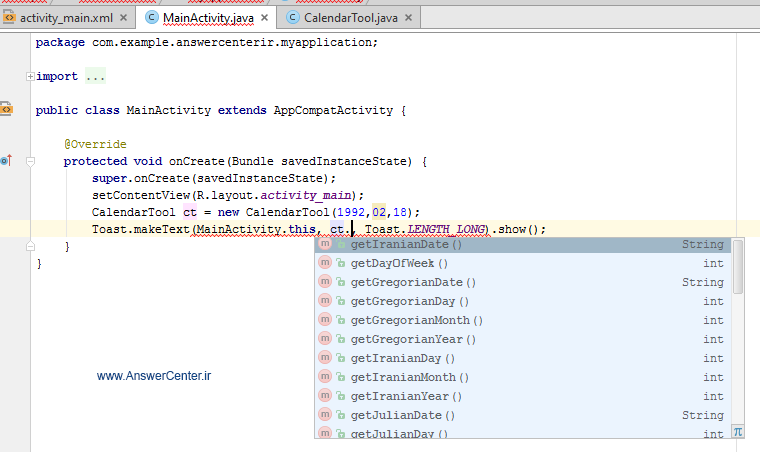This screenshot has width=760, height=452.
Task: Click the method icon beside getGregorianYear()
Action: point(325,338)
